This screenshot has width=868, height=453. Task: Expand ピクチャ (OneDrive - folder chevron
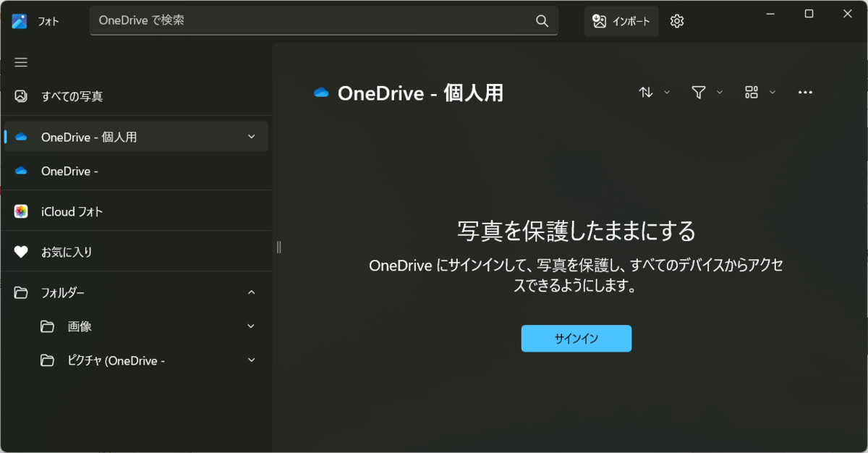coord(251,360)
